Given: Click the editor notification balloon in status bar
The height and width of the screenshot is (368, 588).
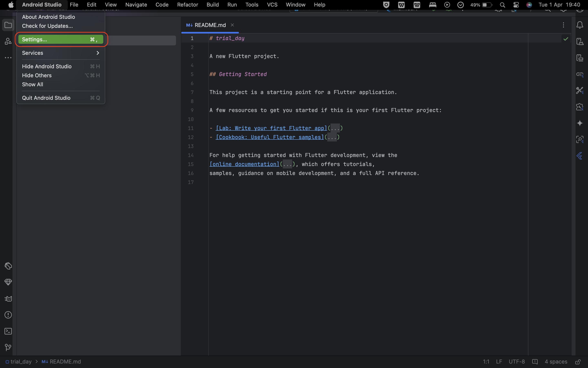Looking at the screenshot, I should tap(535, 362).
